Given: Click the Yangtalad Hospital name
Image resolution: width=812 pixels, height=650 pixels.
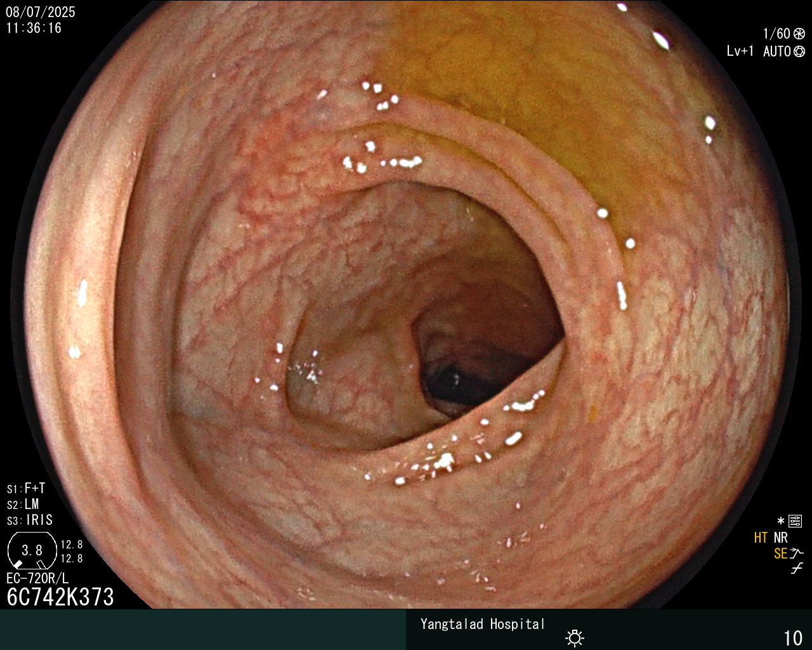Looking at the screenshot, I should coord(483,624).
